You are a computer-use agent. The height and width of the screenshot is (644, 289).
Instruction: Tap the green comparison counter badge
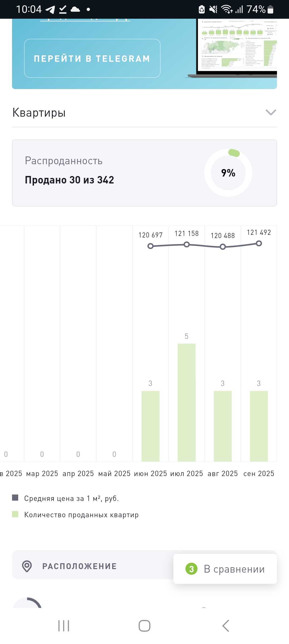[191, 569]
